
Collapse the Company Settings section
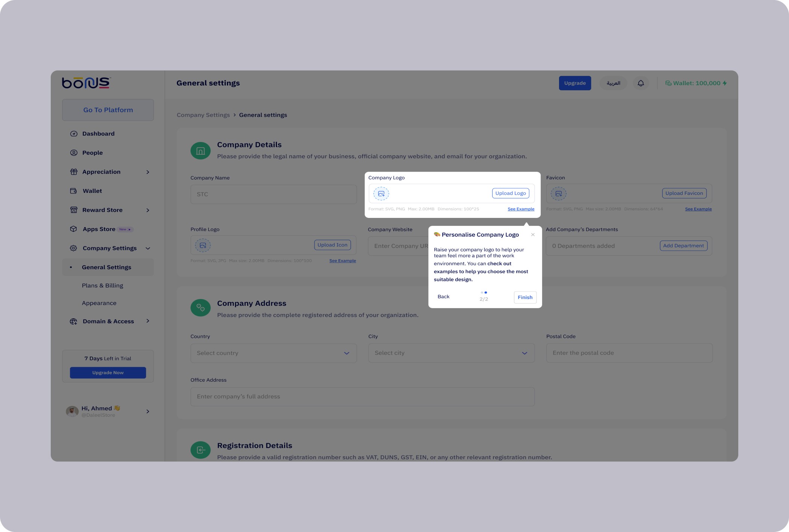tap(148, 248)
